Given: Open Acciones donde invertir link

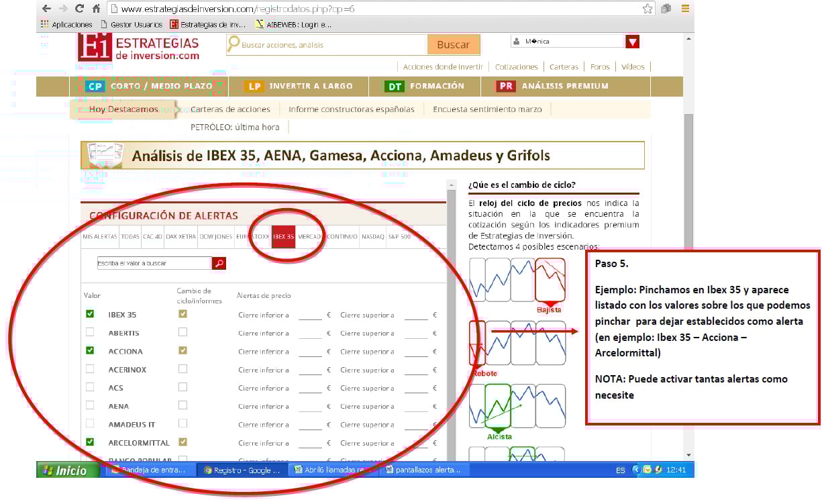Looking at the screenshot, I should coord(443,67).
